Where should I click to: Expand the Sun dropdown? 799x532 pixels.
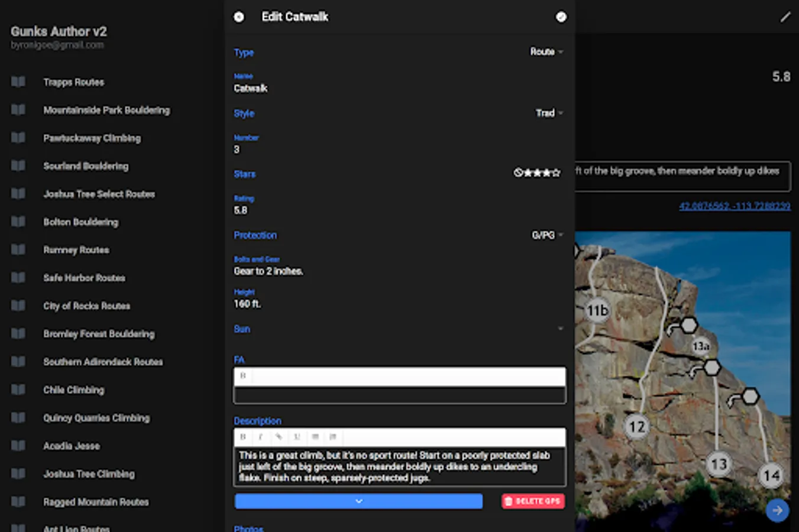559,329
